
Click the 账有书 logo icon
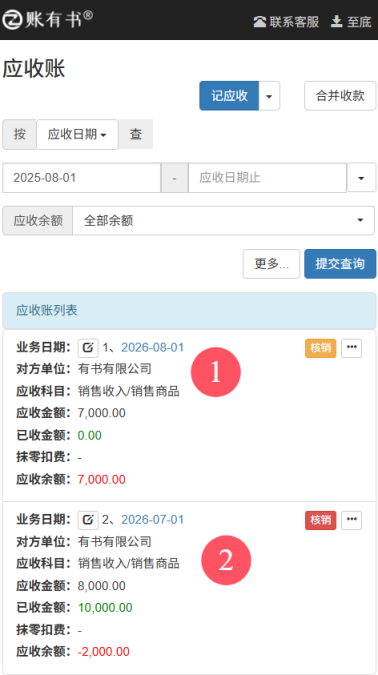[12, 20]
